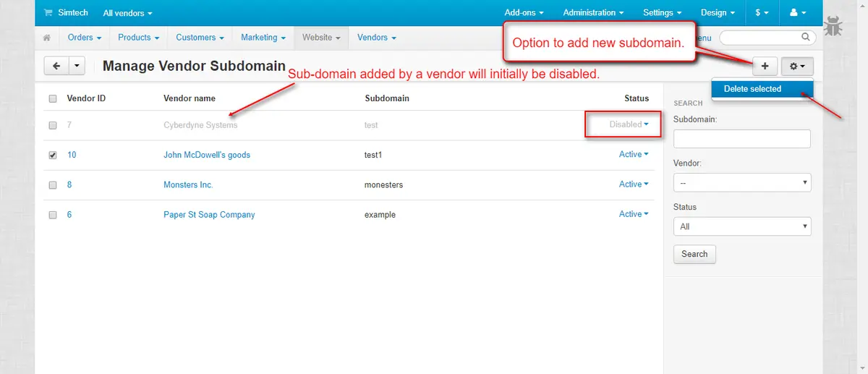The height and width of the screenshot is (374, 868).
Task: Tick the checkbox for Cyberdyne Systems row
Action: (x=53, y=125)
